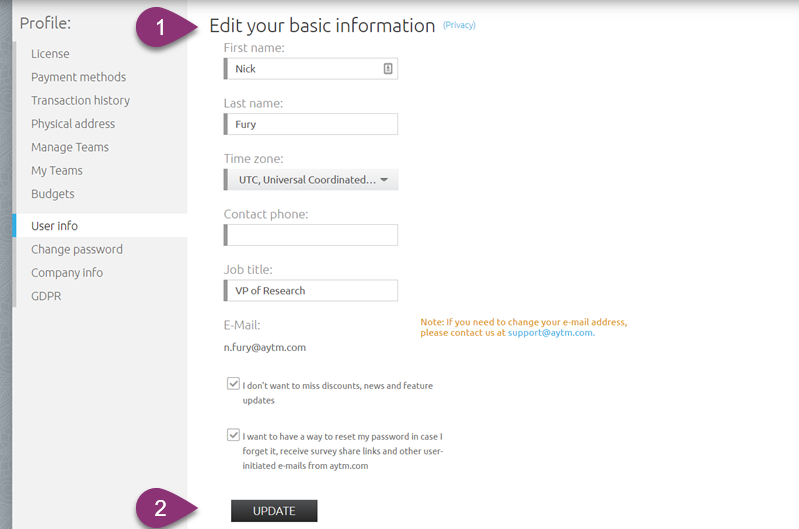799x529 pixels.
Task: Open Transaction history page
Action: click(81, 100)
